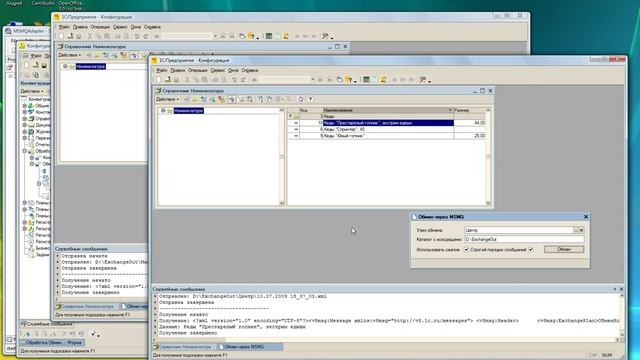
Task: Click calculator icon in back 1С window toolbar
Action: pyautogui.click(x=269, y=36)
